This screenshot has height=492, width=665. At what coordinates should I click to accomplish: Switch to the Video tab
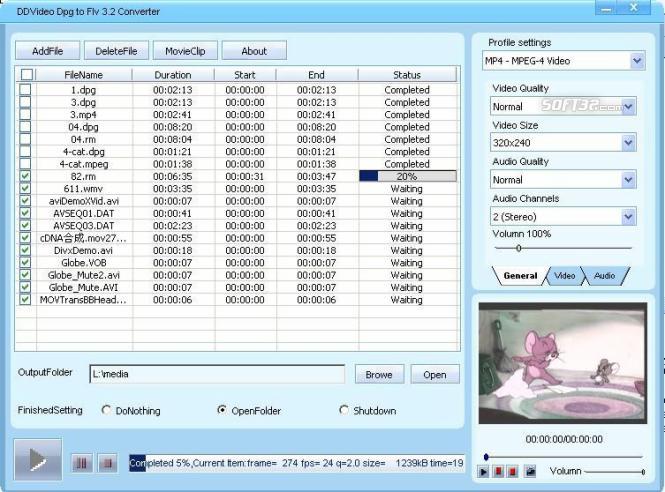pos(564,276)
